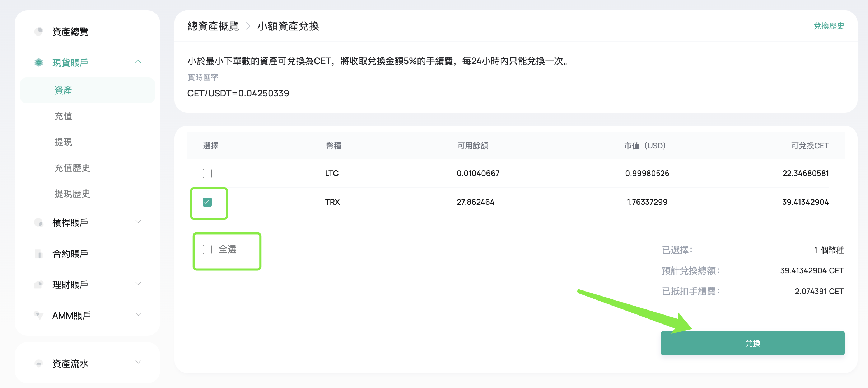Click the CET/USDT=0.04250339 rate
This screenshot has height=388, width=868.
[238, 93]
